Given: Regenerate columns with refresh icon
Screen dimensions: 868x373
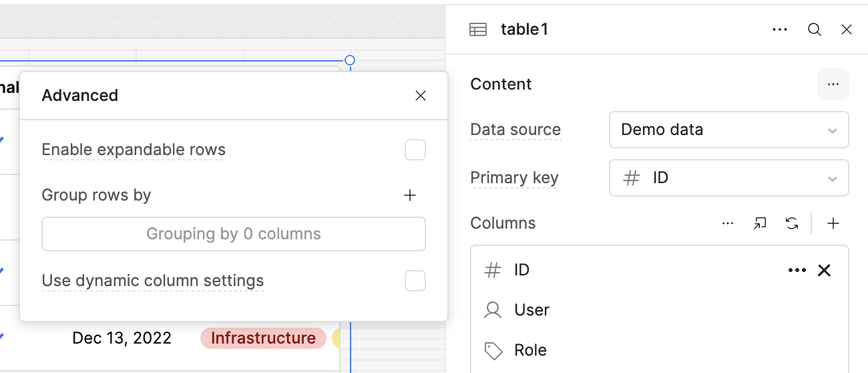Looking at the screenshot, I should [x=792, y=223].
